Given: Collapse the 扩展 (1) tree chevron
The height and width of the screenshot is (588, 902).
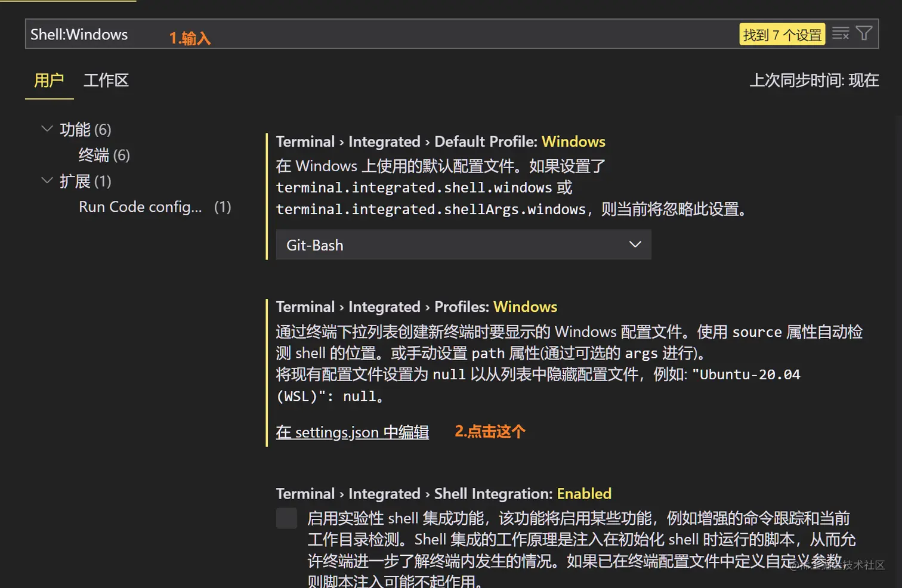Looking at the screenshot, I should [47, 181].
